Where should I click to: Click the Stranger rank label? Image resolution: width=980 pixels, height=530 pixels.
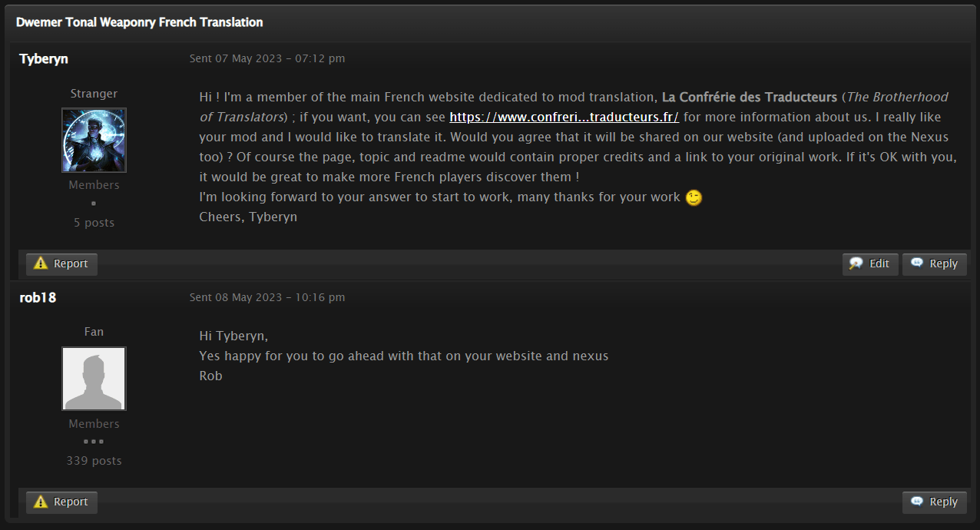(94, 94)
